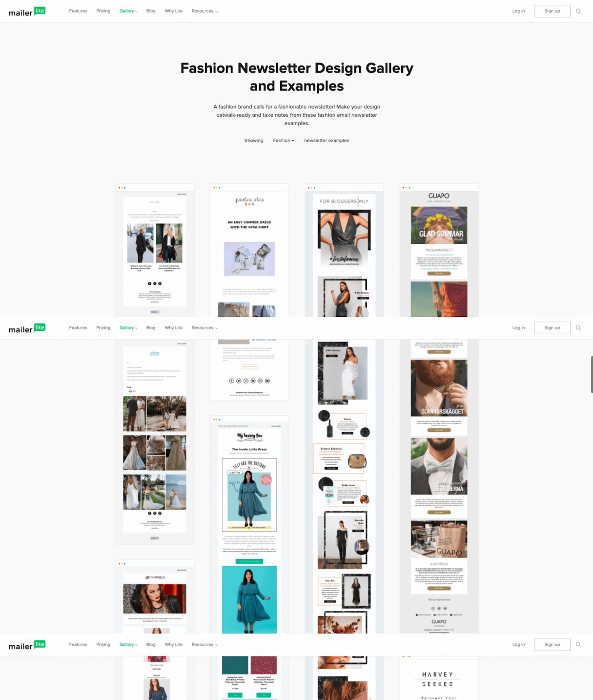593x700 pixels.
Task: Click search icon in the bottom sticky header
Action: [579, 645]
